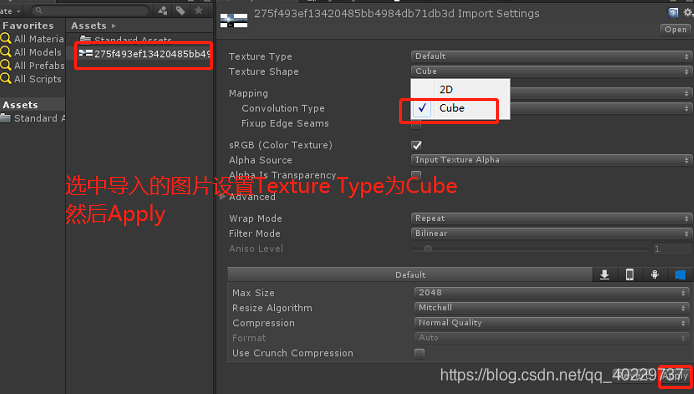Select All Scripts favorite search
This screenshot has width=694, height=394.
point(31,79)
